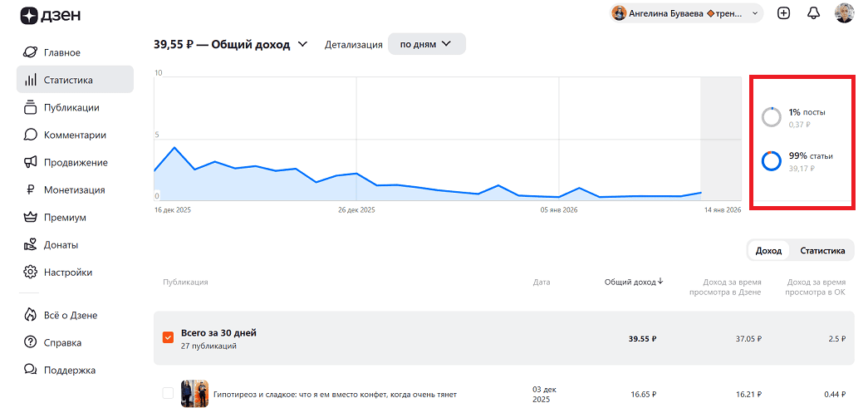Click the Главное planet icon
The image size is (868, 408).
coord(31,52)
